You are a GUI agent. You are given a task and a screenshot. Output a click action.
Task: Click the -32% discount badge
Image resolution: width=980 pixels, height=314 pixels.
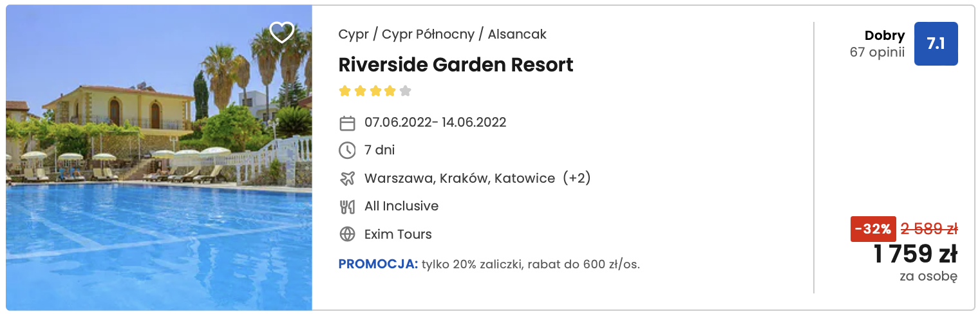coord(873,229)
